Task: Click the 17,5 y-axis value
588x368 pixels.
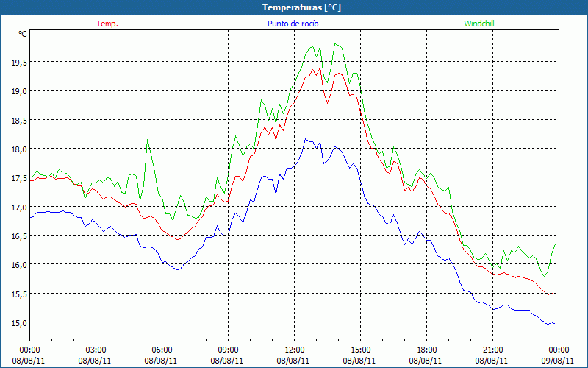Action: pyautogui.click(x=19, y=178)
